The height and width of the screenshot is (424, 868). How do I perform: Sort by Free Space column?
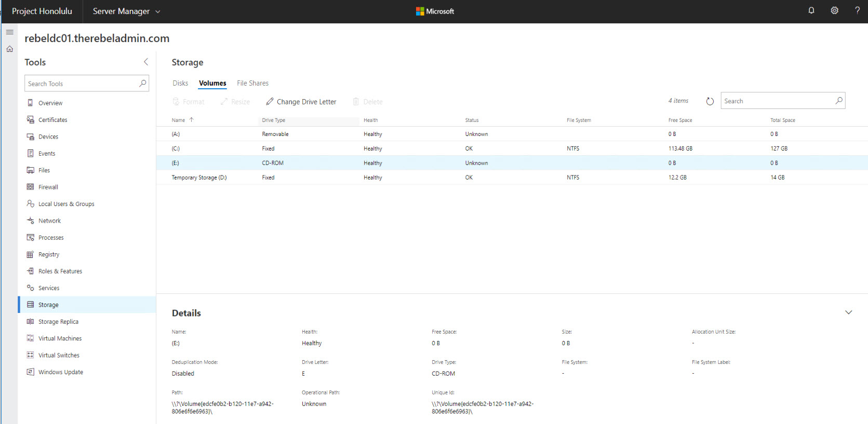[x=680, y=120]
